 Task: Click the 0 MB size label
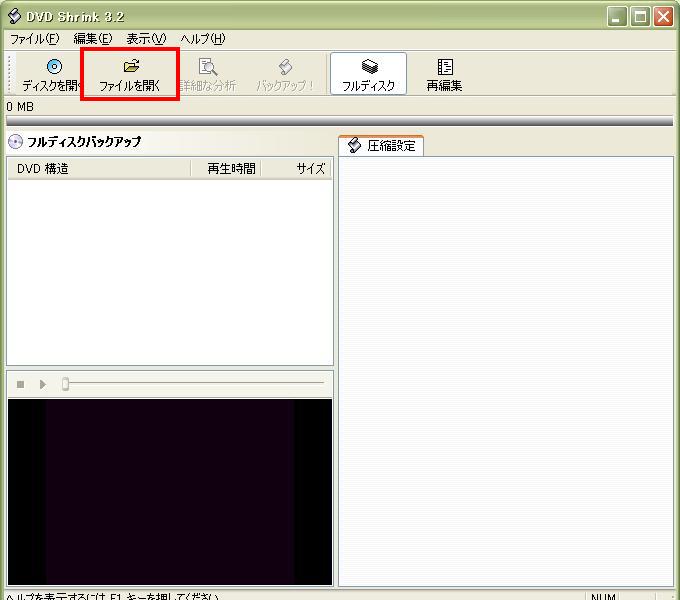[x=20, y=107]
